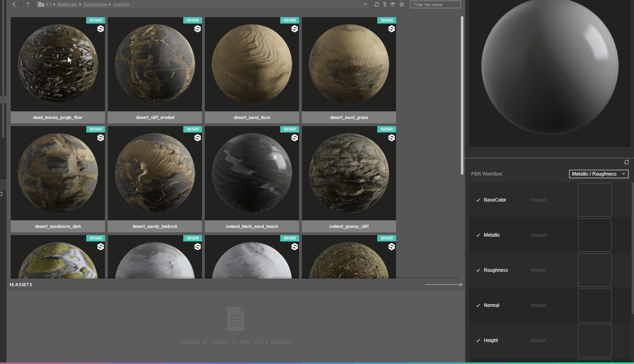This screenshot has width=634, height=364.
Task: Expand the arrow after Materials in path
Action: pyautogui.click(x=80, y=4)
